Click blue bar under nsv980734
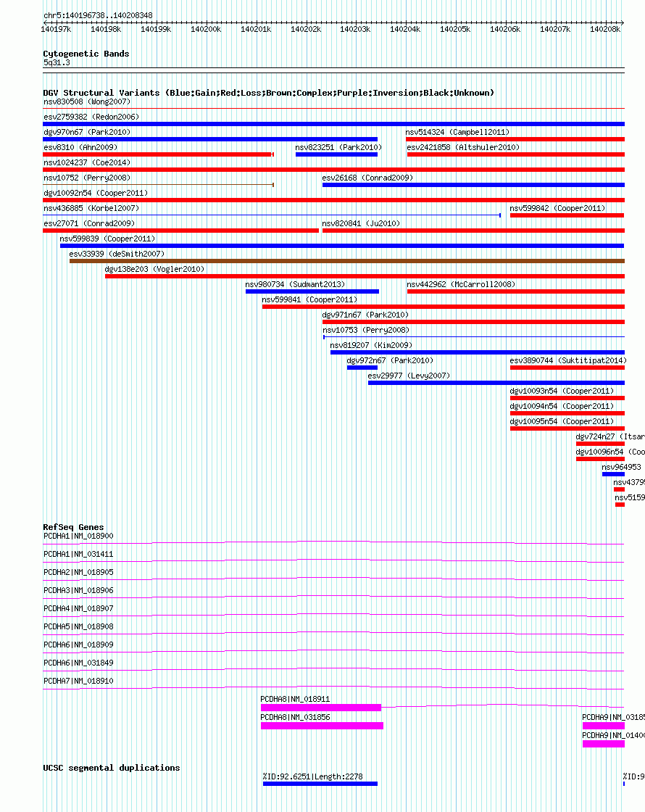This screenshot has width=645, height=812. coord(312,291)
